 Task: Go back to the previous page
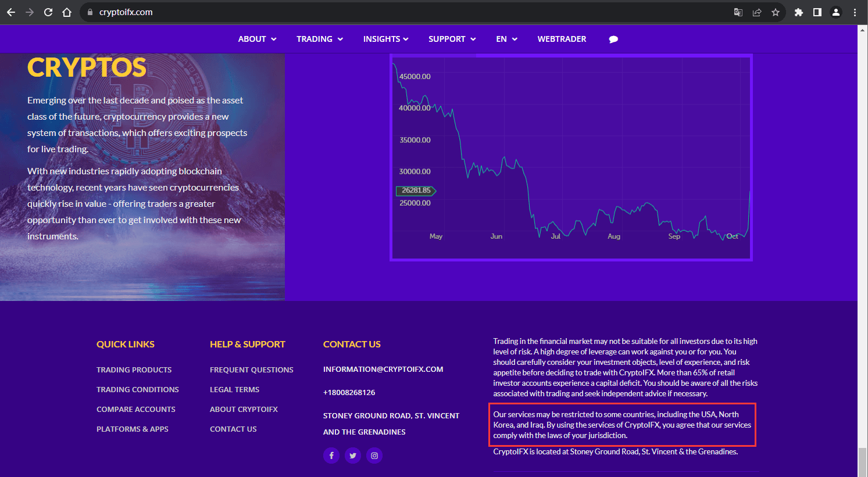tap(10, 12)
